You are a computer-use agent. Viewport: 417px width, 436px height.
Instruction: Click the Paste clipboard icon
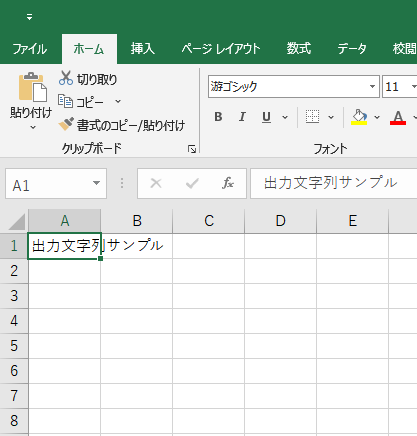point(32,87)
